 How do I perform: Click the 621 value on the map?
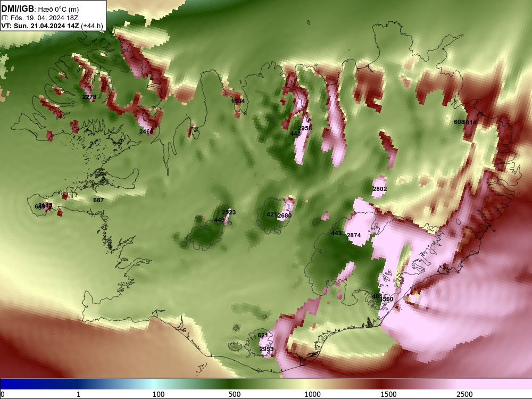[263, 335]
